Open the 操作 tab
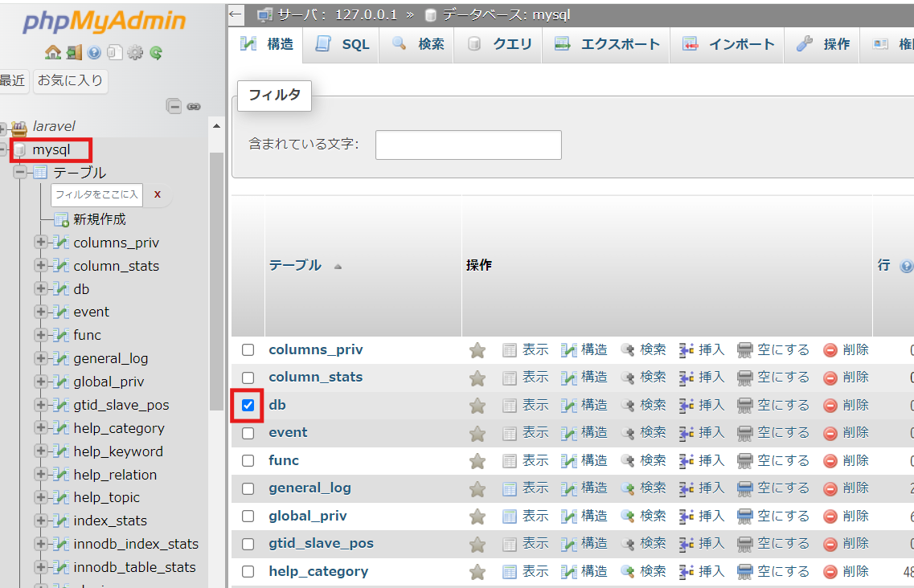The height and width of the screenshot is (588, 914). click(x=822, y=44)
